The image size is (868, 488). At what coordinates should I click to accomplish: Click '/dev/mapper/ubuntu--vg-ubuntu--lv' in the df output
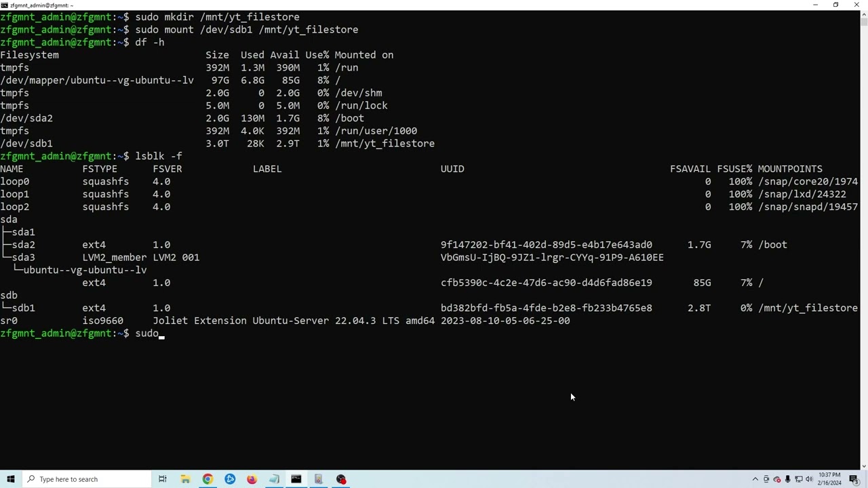click(x=97, y=81)
